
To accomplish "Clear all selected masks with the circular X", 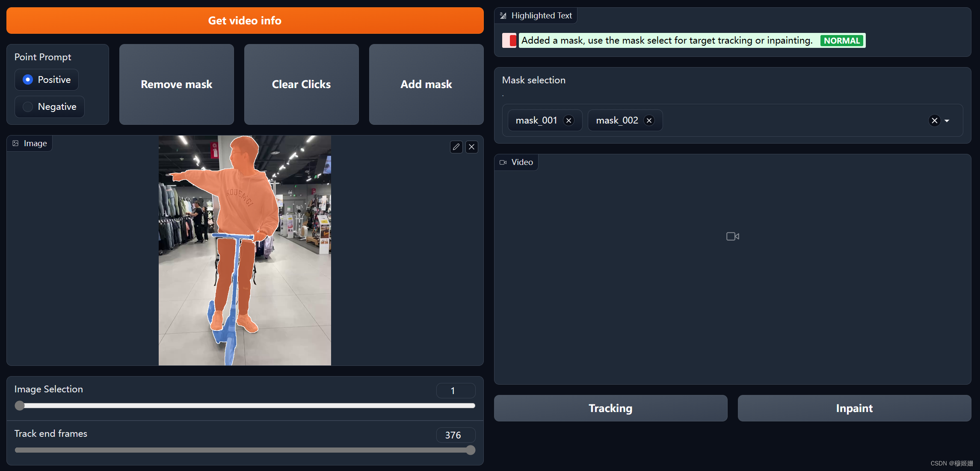I will tap(934, 121).
